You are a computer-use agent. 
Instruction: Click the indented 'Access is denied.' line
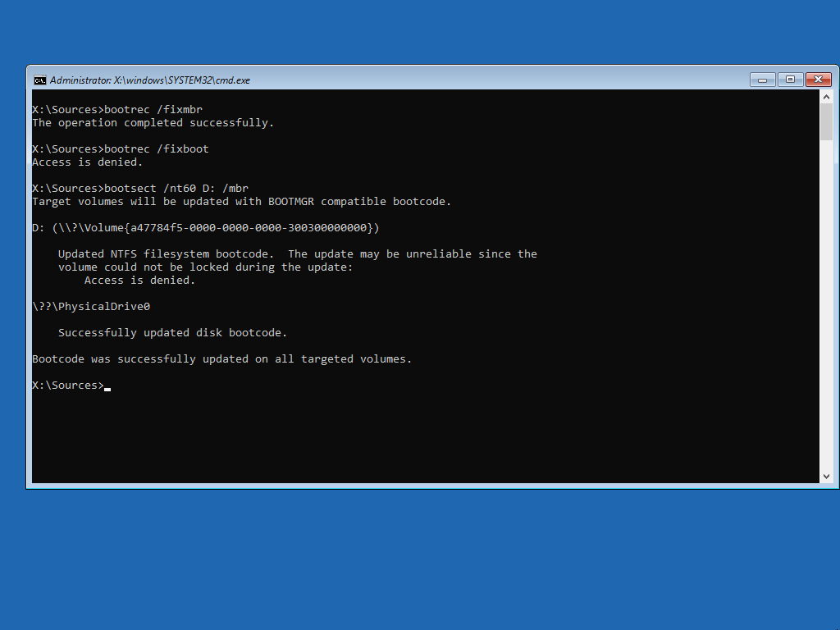[x=139, y=281]
